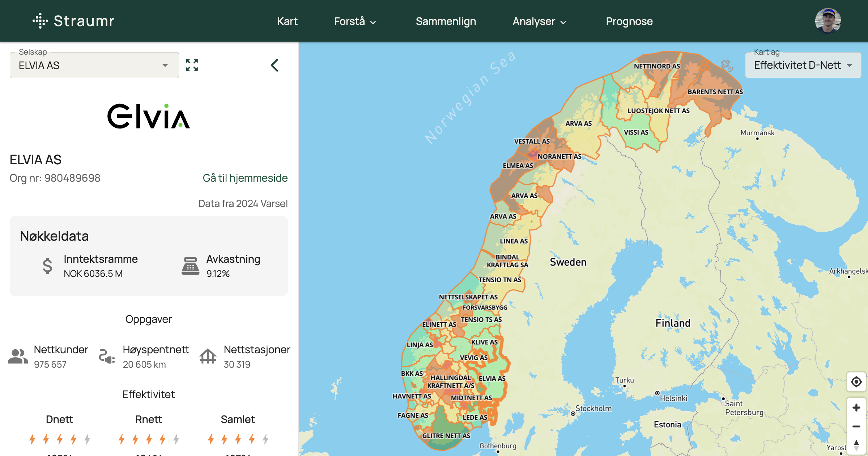Open the Prognose page

[x=629, y=21]
